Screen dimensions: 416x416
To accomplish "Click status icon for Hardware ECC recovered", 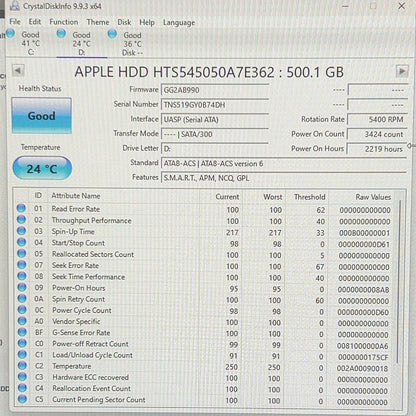I will 22,377.
